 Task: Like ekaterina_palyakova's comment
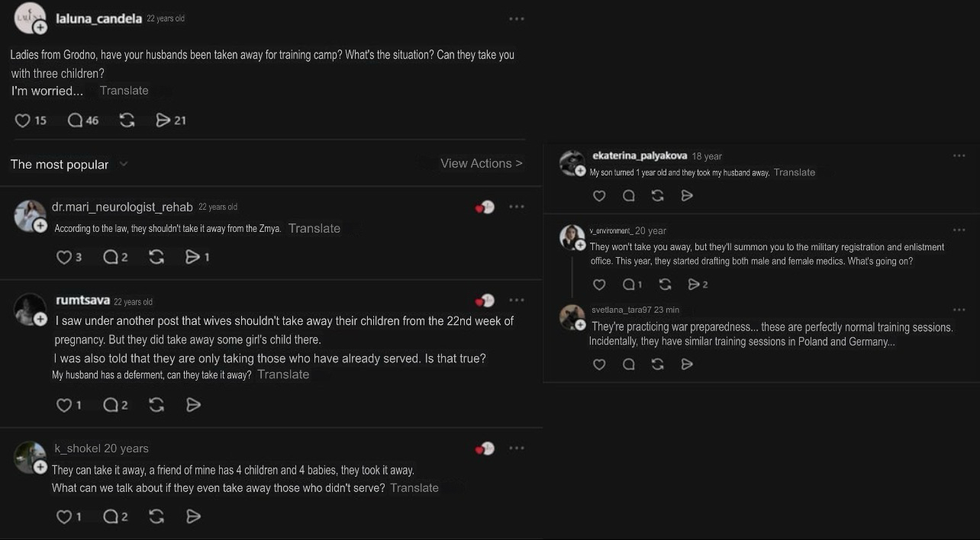tap(599, 196)
